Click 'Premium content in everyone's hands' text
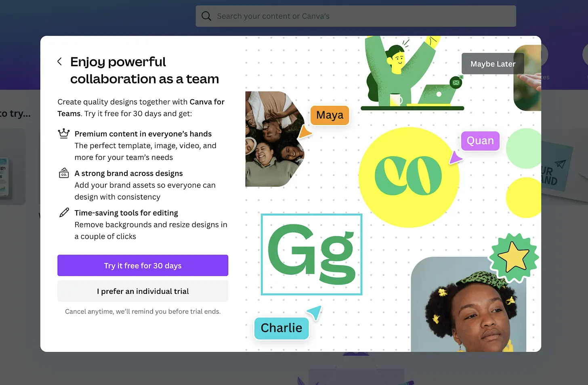588x385 pixels. (143, 134)
